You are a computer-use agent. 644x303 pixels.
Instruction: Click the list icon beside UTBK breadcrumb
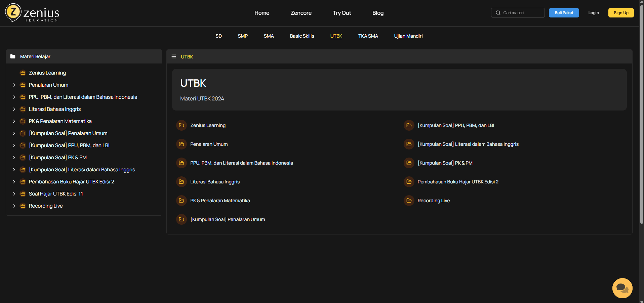(173, 56)
